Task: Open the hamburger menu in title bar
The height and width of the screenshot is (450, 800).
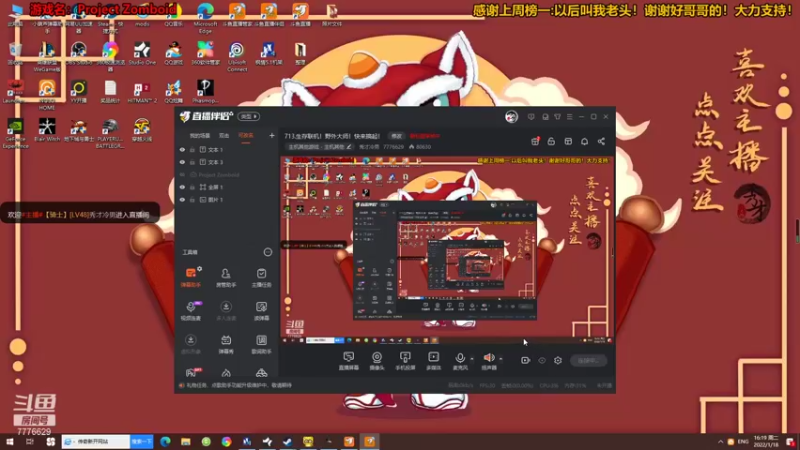Action: coord(569,117)
